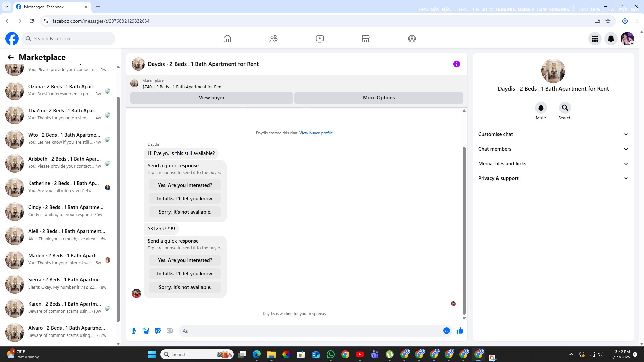644x362 pixels.
Task: Expand Privacy & support section
Action: click(x=553, y=178)
